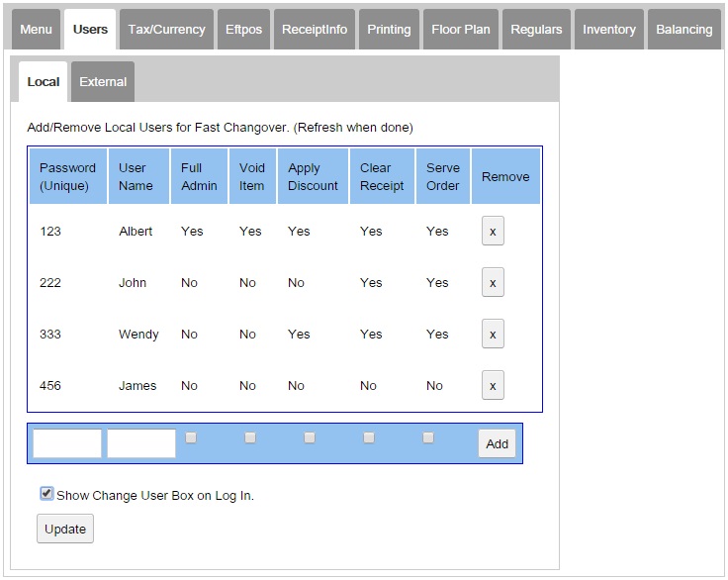
Task: Switch to Tax/Currency tab
Action: [167, 30]
